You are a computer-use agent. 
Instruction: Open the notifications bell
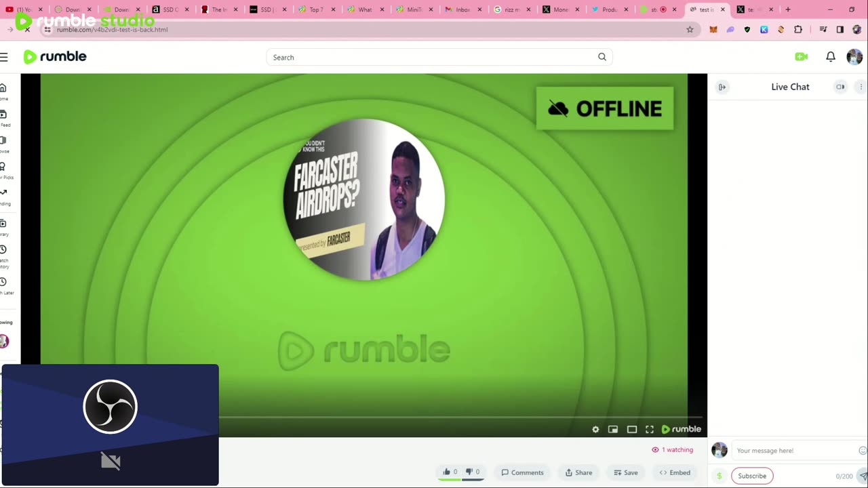point(831,57)
